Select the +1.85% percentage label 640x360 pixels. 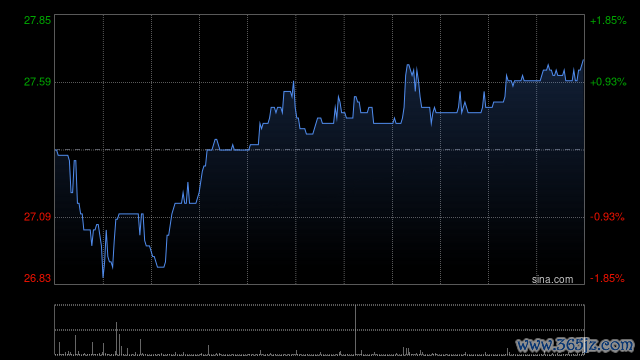[x=608, y=20]
